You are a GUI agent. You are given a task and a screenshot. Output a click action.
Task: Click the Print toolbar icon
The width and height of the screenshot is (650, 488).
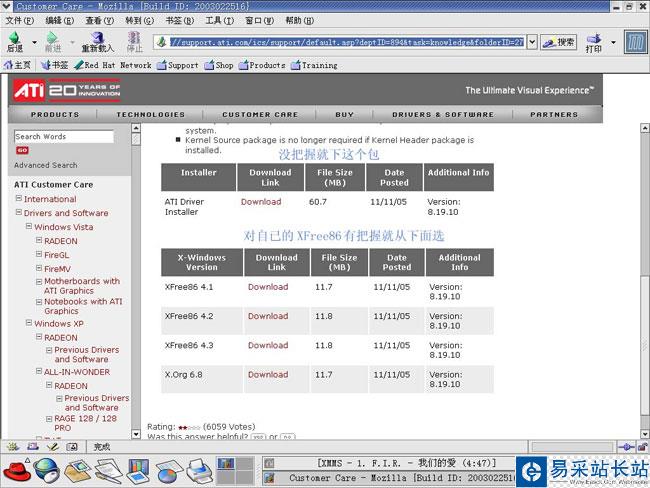594,39
